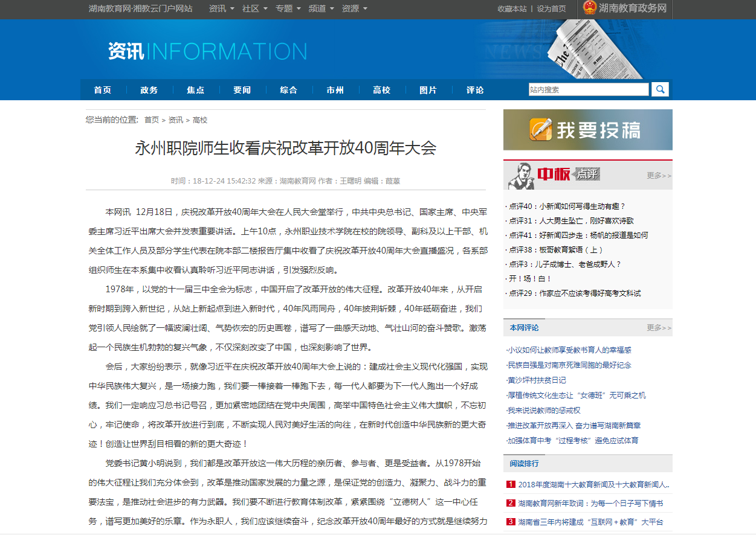Open the 资源 dropdown menu
The image size is (756, 535).
pos(354,8)
